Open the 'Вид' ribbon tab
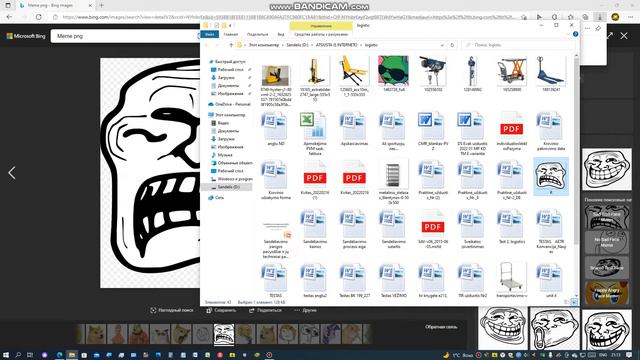Viewport: 640px width, 360px height. 281,34
